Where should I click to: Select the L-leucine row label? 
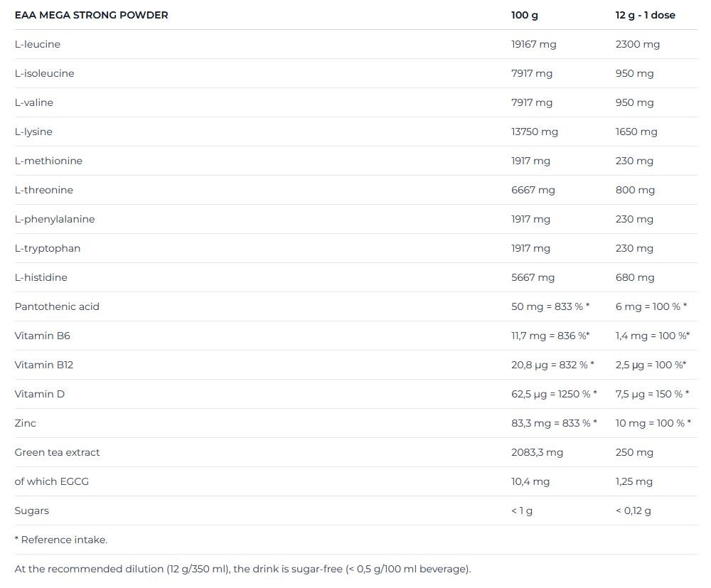tap(38, 44)
